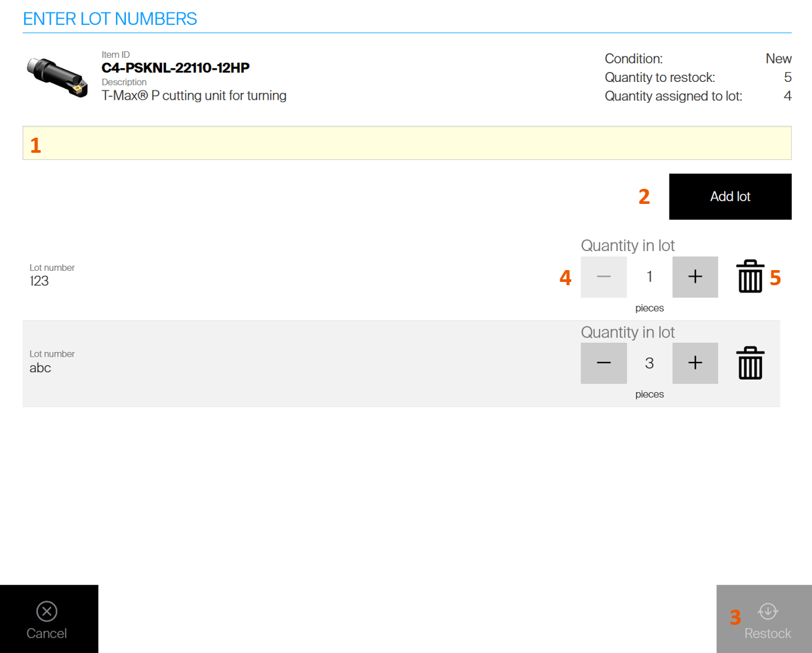The image size is (812, 653).
Task: Increase quantity for lot abc
Action: [695, 363]
